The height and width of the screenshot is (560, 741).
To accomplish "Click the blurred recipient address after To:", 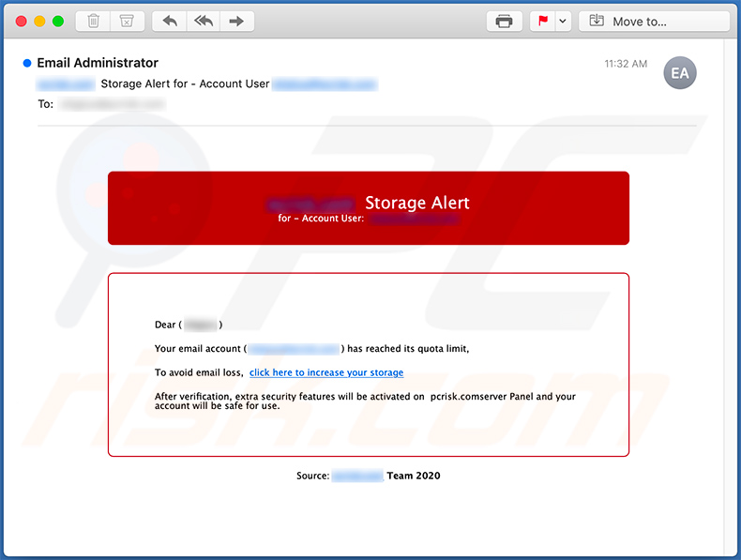I will pos(113,104).
